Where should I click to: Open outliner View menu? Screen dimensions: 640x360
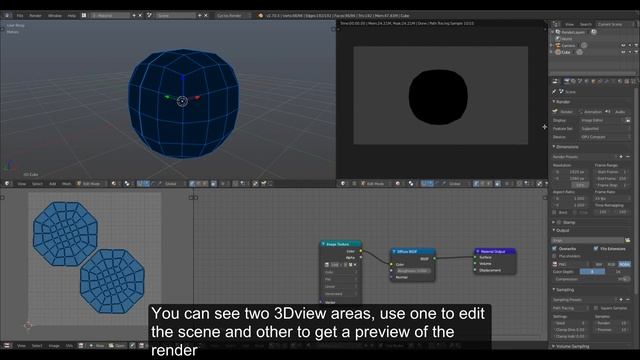(569, 24)
